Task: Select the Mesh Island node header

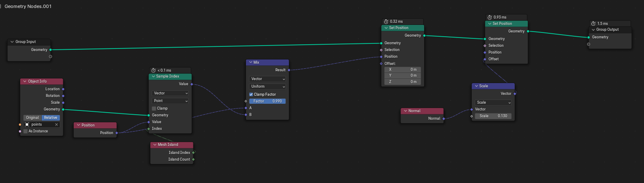Action: [172, 145]
